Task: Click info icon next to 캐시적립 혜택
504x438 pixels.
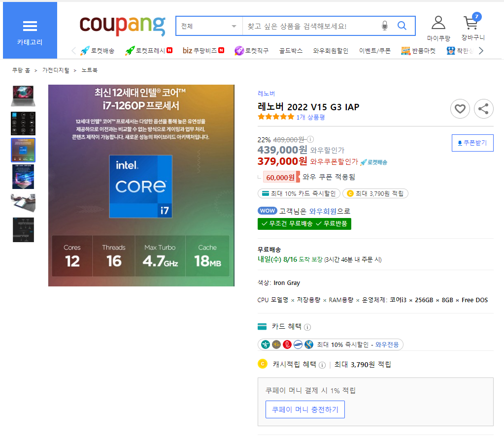Action: 322,365
